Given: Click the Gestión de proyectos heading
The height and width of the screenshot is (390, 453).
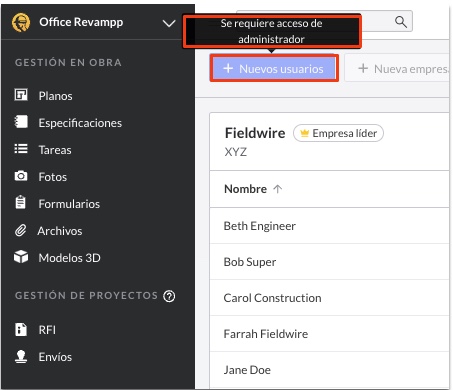Looking at the screenshot, I should click(86, 295).
